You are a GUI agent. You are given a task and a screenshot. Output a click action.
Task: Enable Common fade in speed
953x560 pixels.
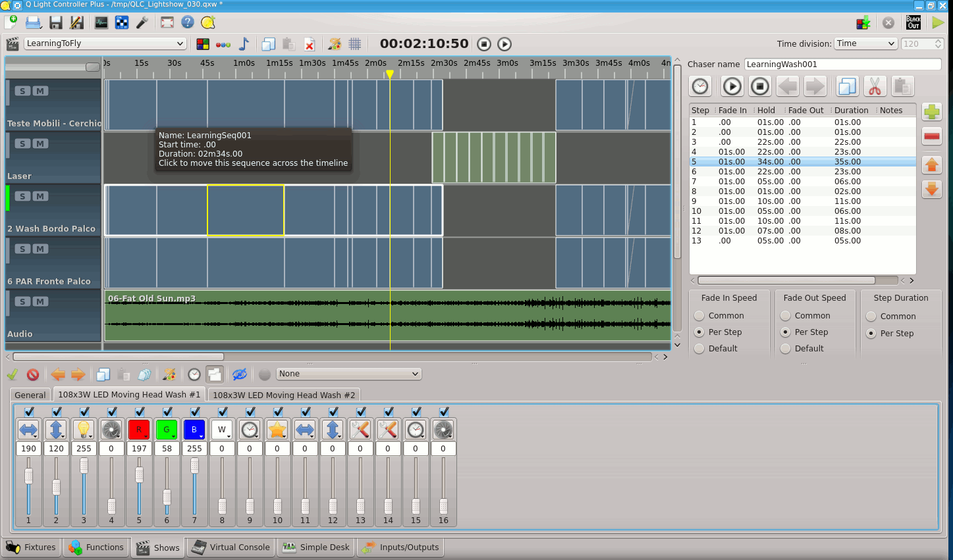[699, 315]
